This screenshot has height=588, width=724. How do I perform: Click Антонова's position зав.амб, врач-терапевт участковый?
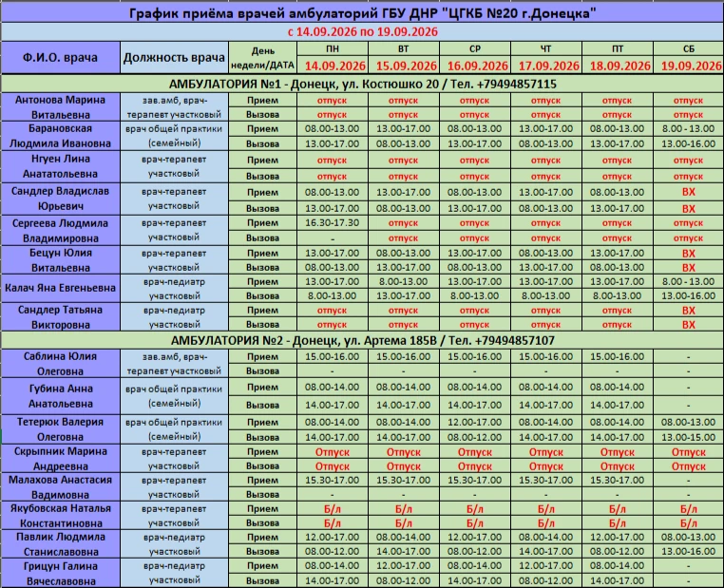coord(174,107)
